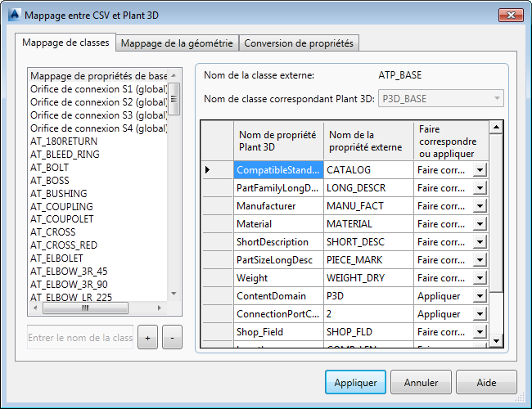This screenshot has width=532, height=409.
Task: Open the Plant 3D class name combo box
Action: tap(440, 99)
